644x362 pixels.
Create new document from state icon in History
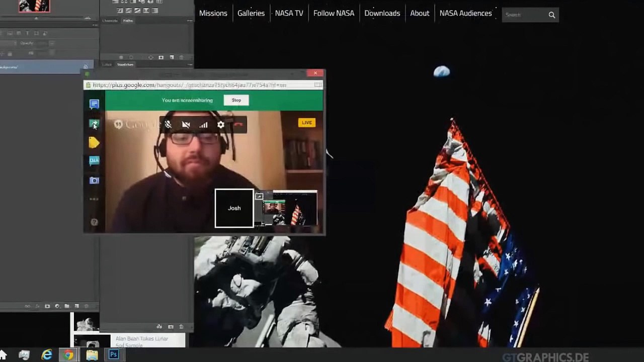159,327
